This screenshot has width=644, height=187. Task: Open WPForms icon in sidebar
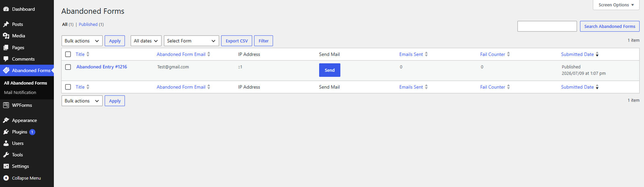[6, 105]
